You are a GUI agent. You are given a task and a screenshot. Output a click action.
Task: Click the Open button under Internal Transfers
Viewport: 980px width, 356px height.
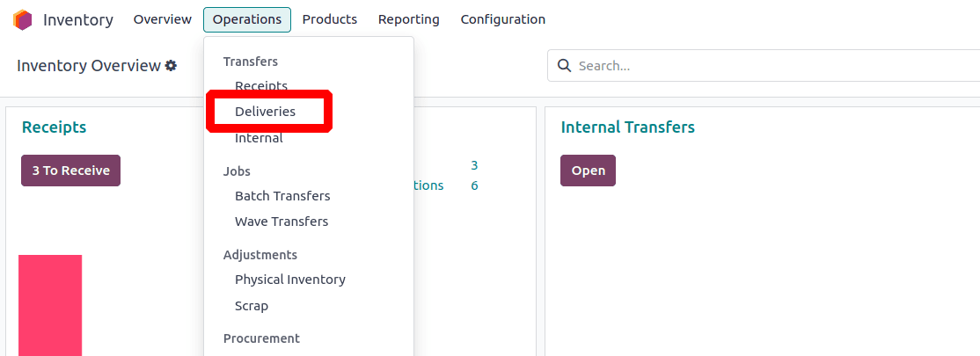coord(589,171)
